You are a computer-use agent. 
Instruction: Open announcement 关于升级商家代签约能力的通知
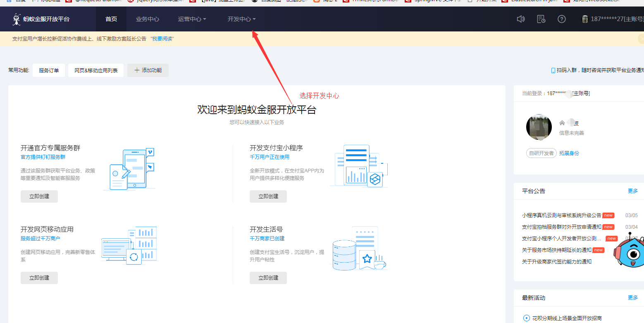[557, 262]
